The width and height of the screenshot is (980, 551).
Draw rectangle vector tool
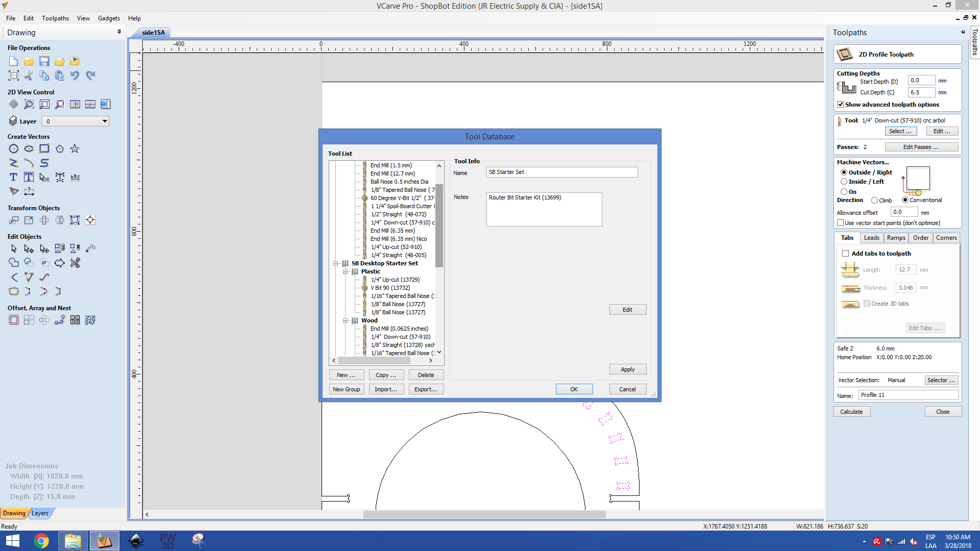point(44,148)
